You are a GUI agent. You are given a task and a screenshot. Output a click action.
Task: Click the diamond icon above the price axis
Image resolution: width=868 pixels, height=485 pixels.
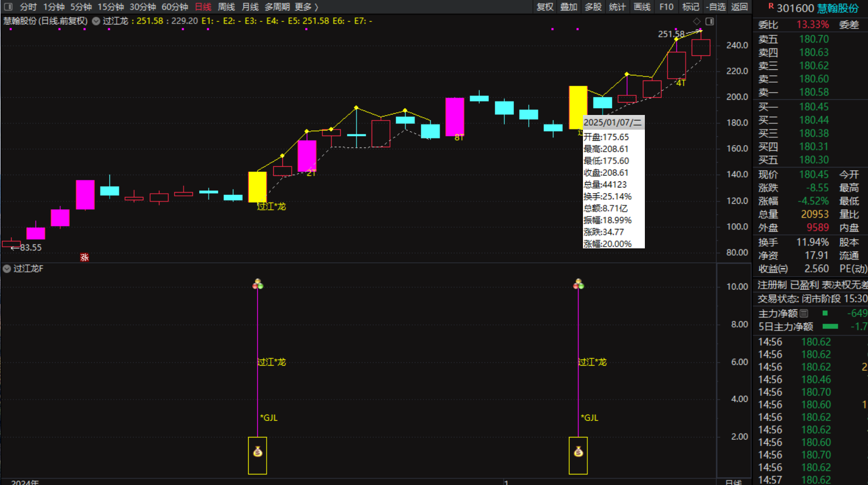tap(697, 21)
